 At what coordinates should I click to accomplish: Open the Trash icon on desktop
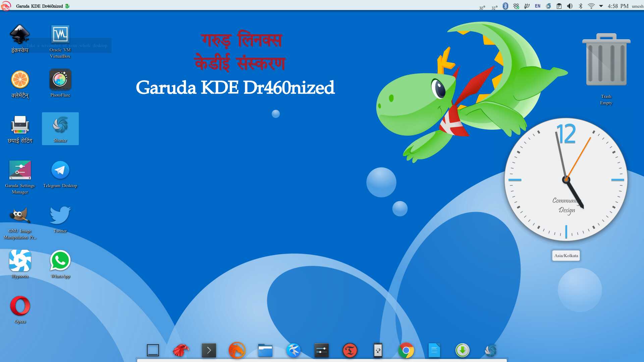point(606,60)
